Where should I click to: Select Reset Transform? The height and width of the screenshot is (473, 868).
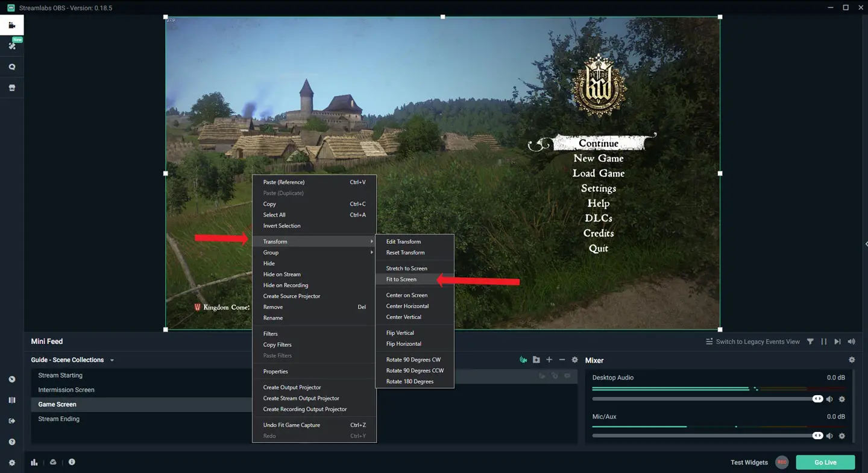[x=414, y=252]
